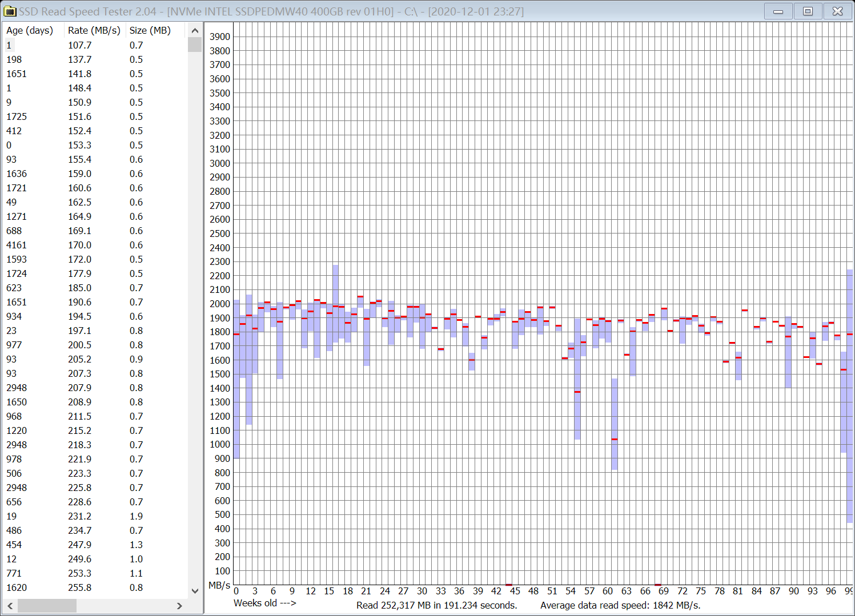This screenshot has height=616, width=855.
Task: Select the row with age 1721
Action: point(95,188)
